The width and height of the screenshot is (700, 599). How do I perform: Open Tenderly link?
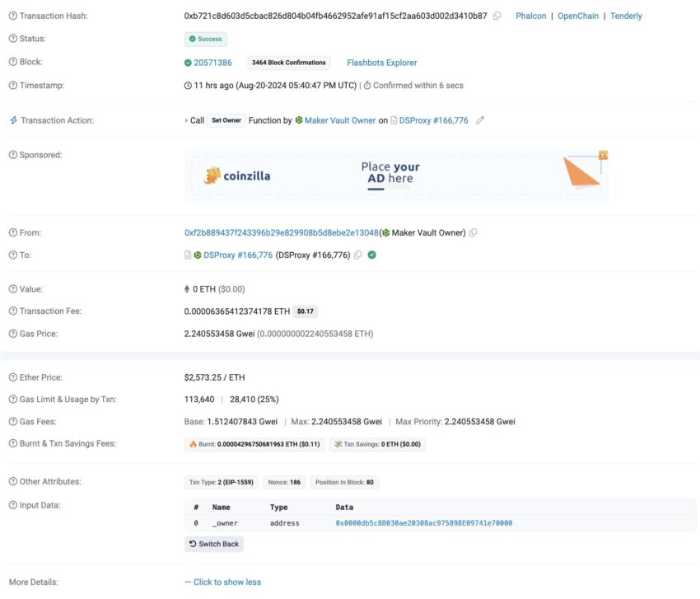626,16
